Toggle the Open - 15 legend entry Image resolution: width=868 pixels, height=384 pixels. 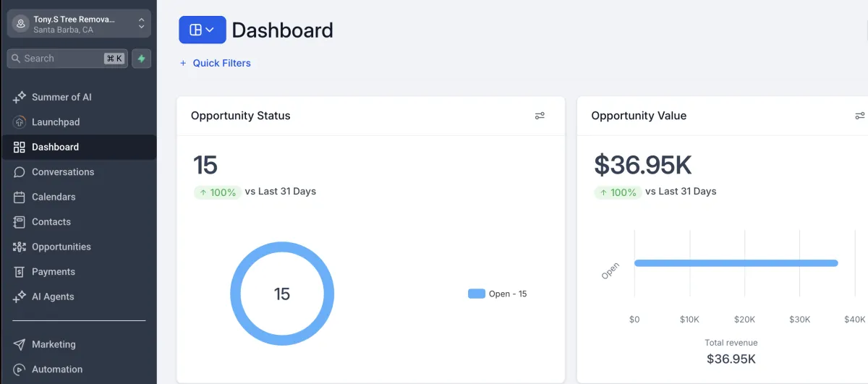(x=498, y=294)
